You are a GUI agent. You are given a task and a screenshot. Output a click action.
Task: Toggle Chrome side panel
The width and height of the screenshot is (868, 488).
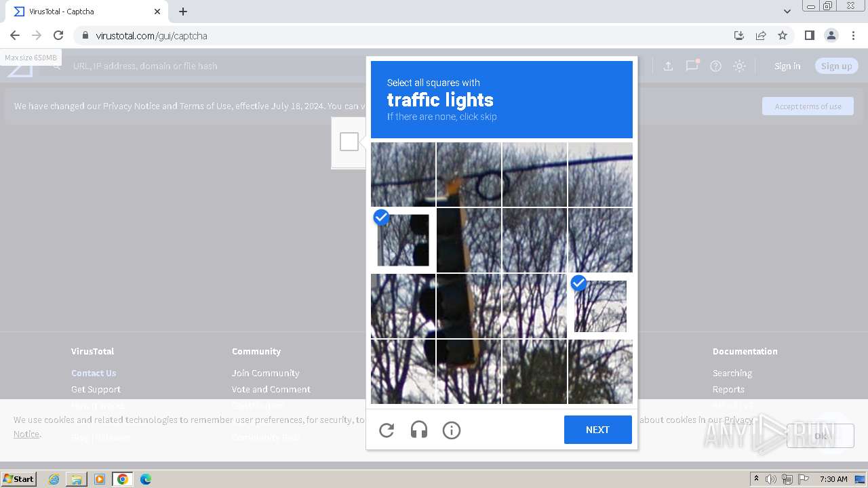(x=809, y=35)
